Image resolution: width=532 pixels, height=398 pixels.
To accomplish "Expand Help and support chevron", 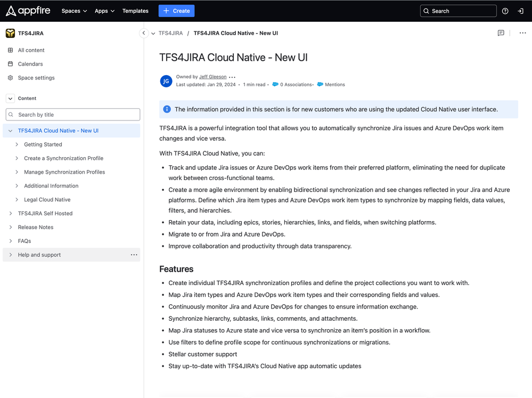I will tap(11, 255).
